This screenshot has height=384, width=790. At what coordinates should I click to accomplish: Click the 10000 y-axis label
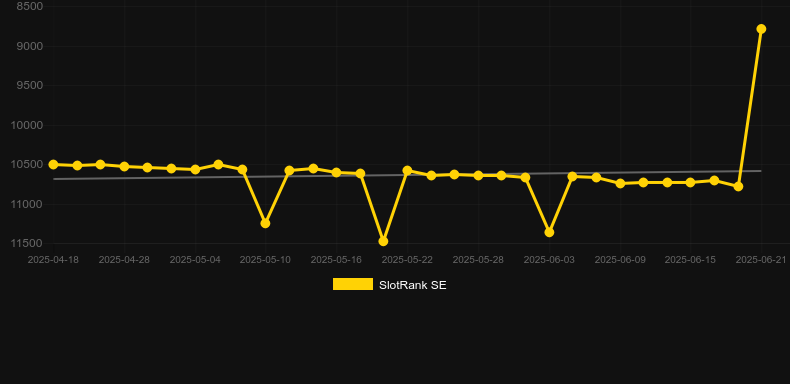27,125
